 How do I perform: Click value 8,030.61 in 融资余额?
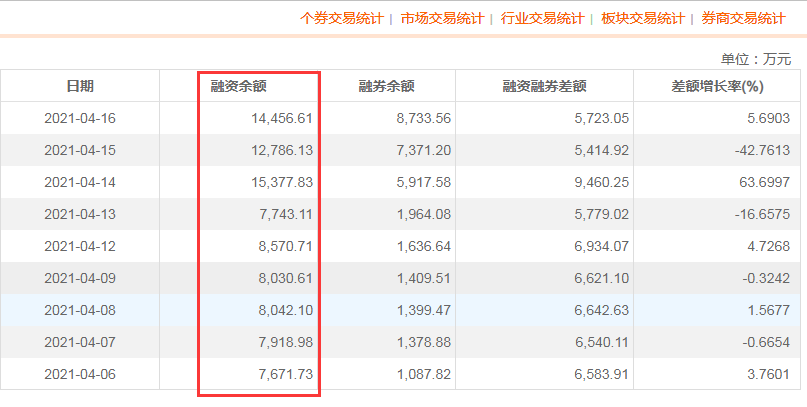pyautogui.click(x=286, y=278)
